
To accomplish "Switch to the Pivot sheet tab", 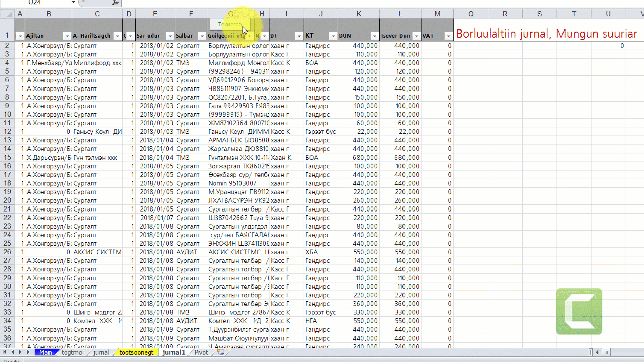I will [201, 352].
